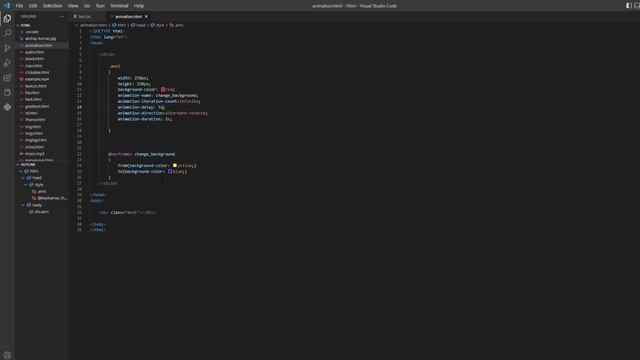Screen dimensions: 640x360
Task: Click the example.mp4 file icon
Action: click(22, 79)
